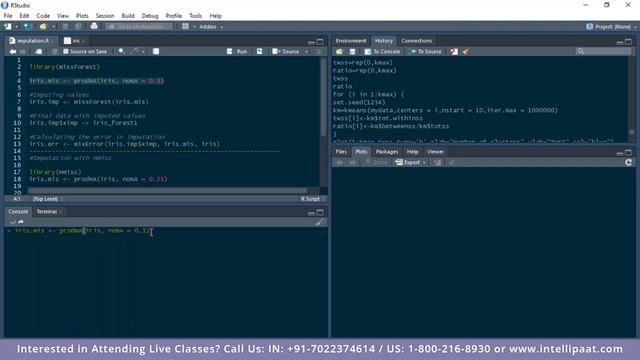Switch to the Environment tab

click(x=351, y=41)
